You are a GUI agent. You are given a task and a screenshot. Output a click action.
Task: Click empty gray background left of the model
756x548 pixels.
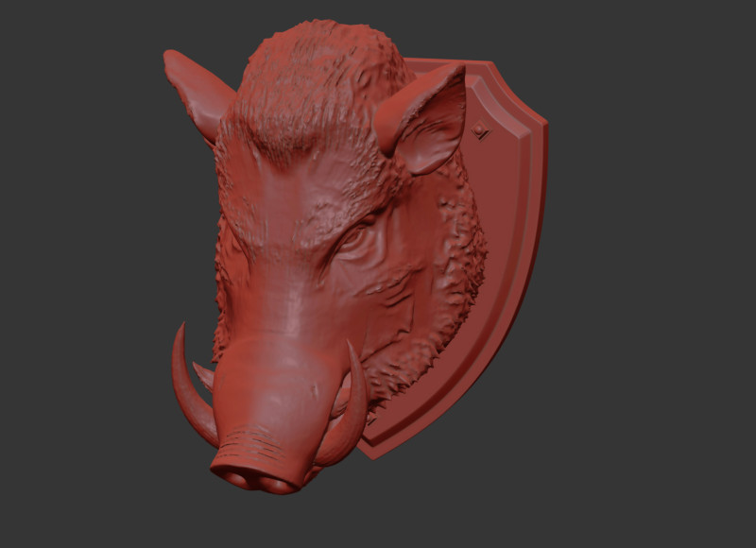coord(76,283)
